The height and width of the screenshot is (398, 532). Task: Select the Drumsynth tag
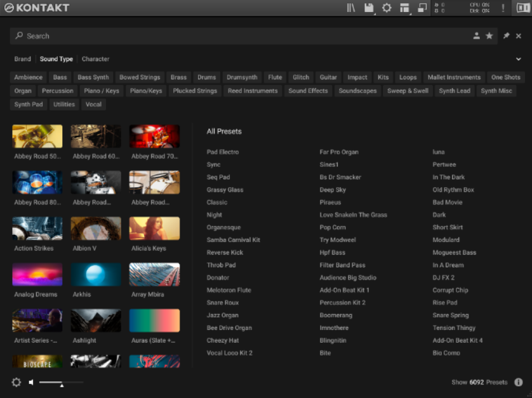point(242,77)
